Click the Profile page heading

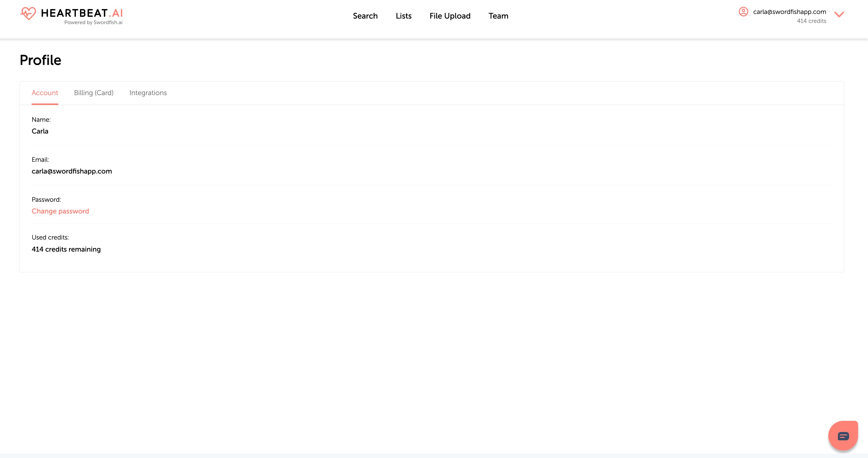click(x=40, y=60)
